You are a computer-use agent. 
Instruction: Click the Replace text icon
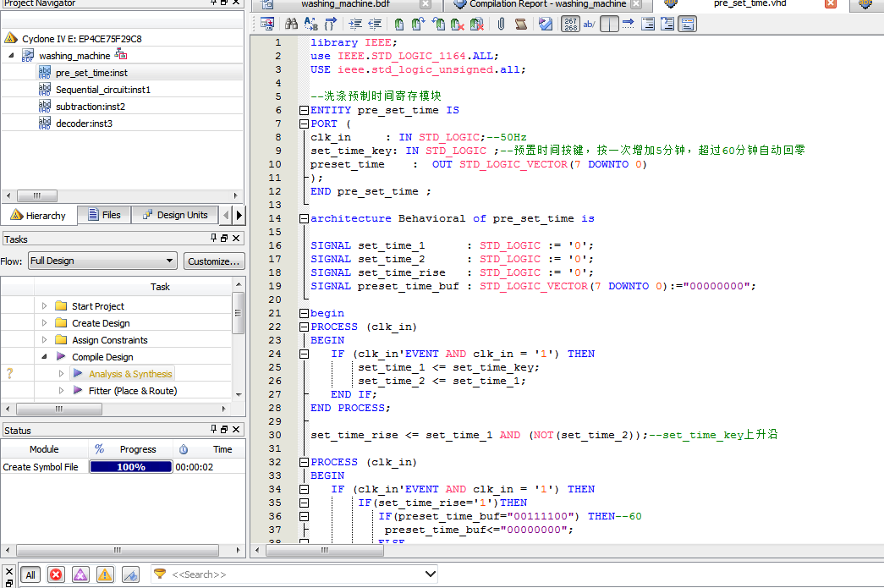(310, 24)
